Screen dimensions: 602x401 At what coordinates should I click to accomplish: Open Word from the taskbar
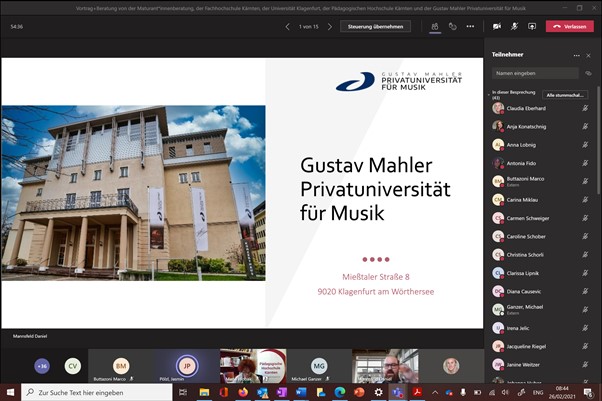[301, 392]
